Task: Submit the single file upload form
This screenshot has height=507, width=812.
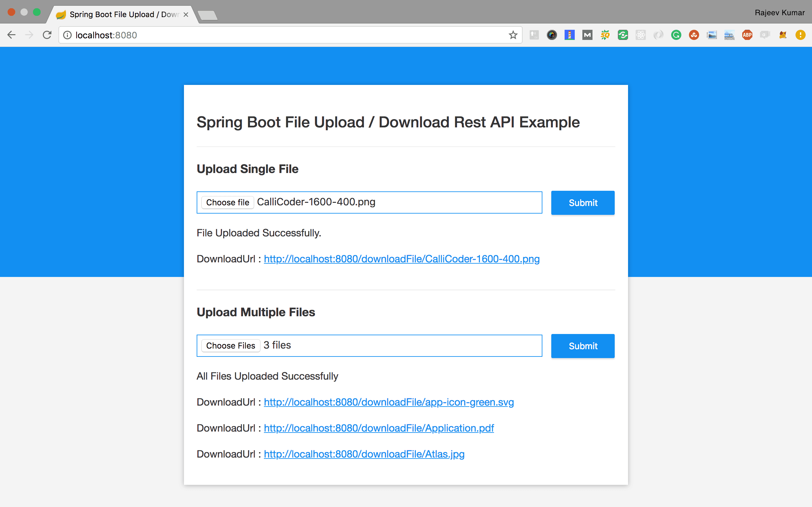Action: pos(583,202)
